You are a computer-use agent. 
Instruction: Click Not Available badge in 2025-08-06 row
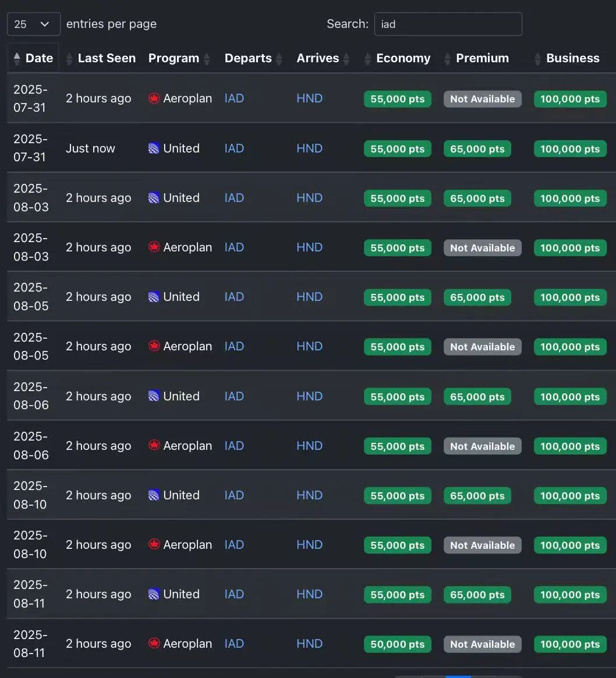[x=482, y=446]
